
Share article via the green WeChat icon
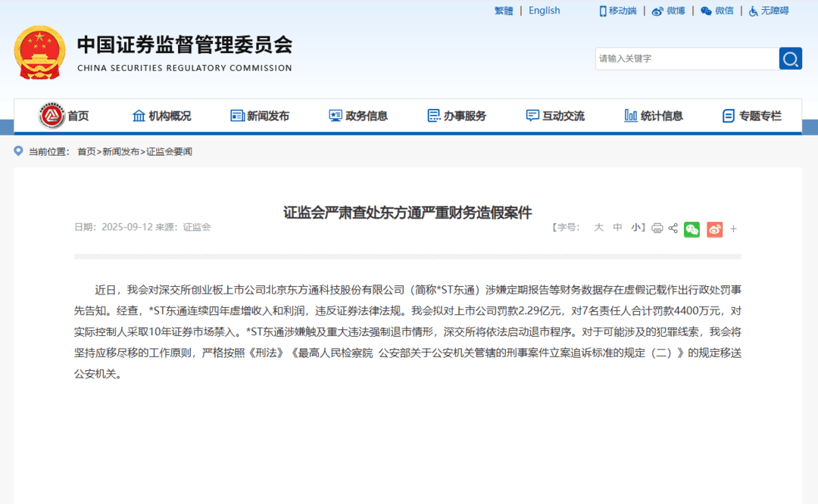(692, 229)
